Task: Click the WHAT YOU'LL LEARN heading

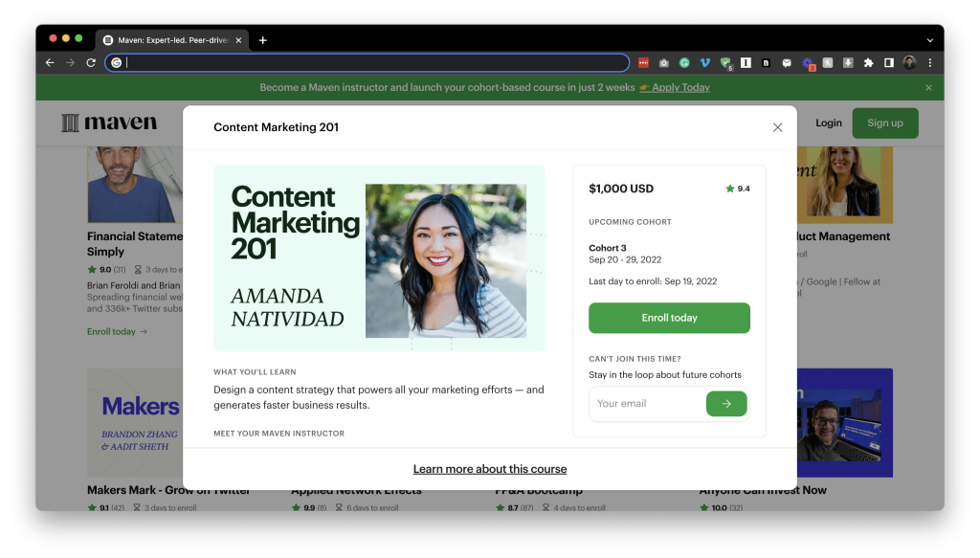Action: [255, 371]
